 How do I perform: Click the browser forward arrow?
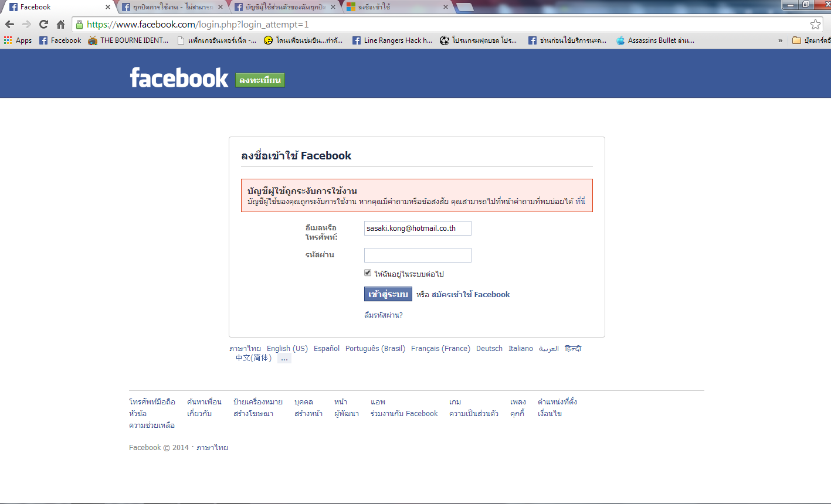[x=26, y=25]
